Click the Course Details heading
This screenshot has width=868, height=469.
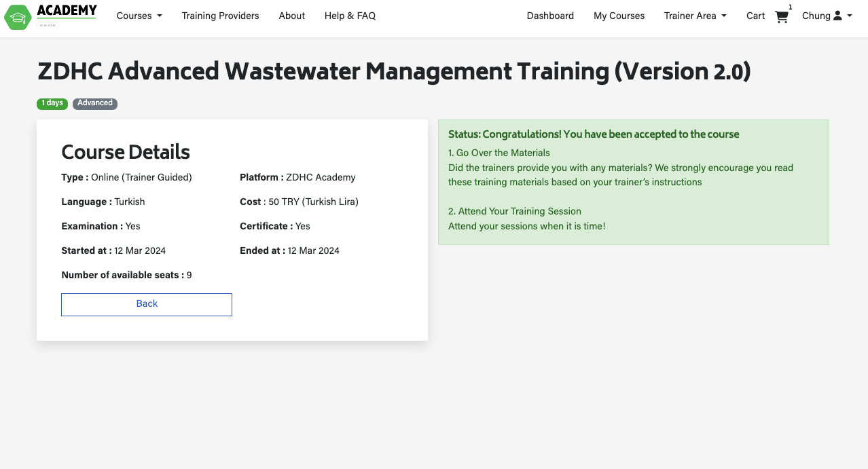tap(126, 152)
